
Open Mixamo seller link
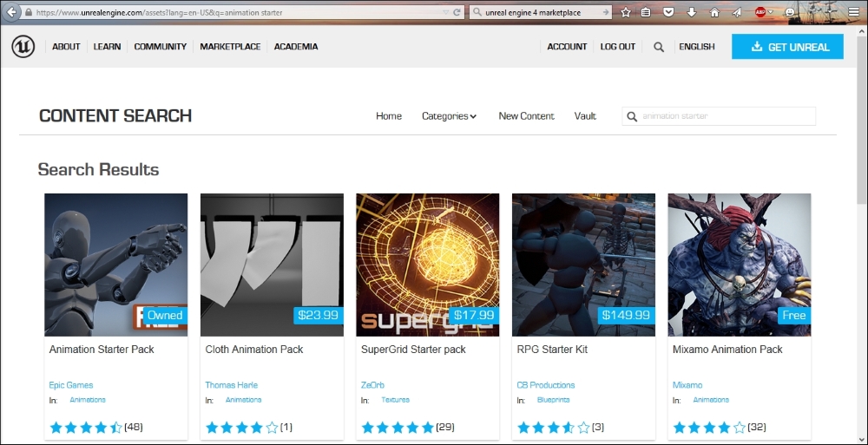pos(687,385)
